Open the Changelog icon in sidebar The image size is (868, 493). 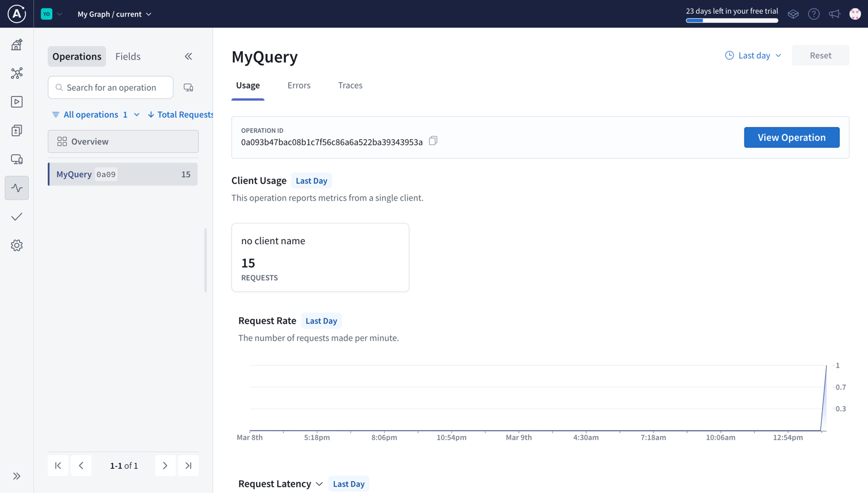(x=17, y=130)
